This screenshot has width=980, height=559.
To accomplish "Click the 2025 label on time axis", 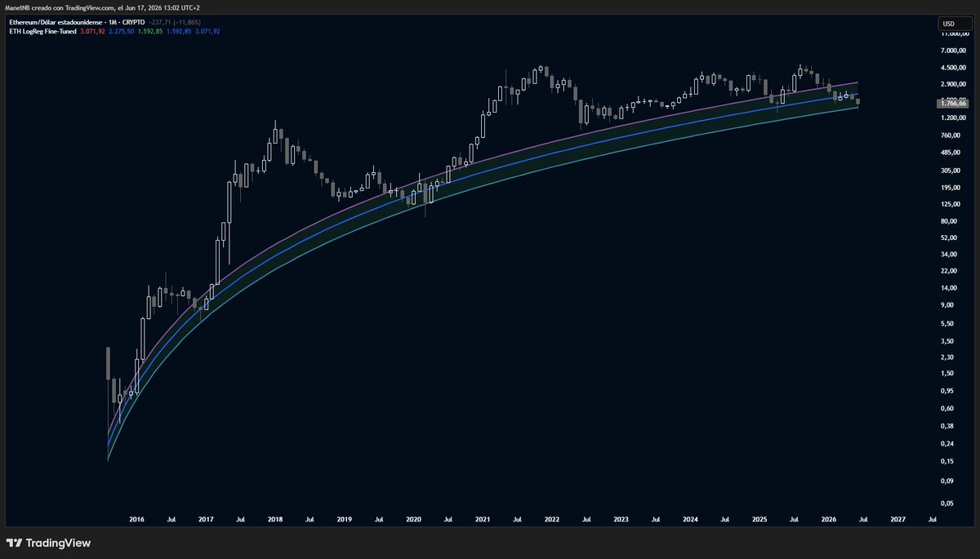I will tap(759, 518).
